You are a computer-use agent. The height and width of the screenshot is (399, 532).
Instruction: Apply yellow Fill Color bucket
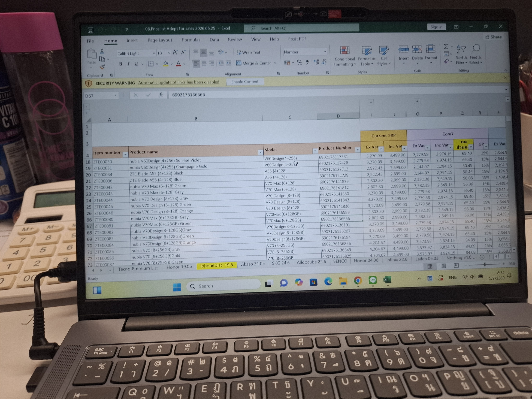click(166, 64)
